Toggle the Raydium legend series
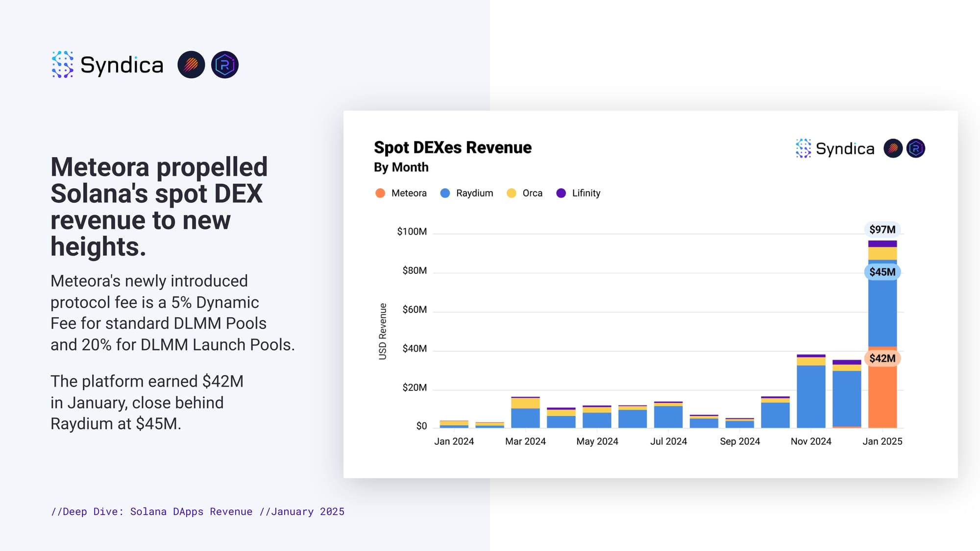Image resolution: width=980 pixels, height=551 pixels. click(474, 193)
